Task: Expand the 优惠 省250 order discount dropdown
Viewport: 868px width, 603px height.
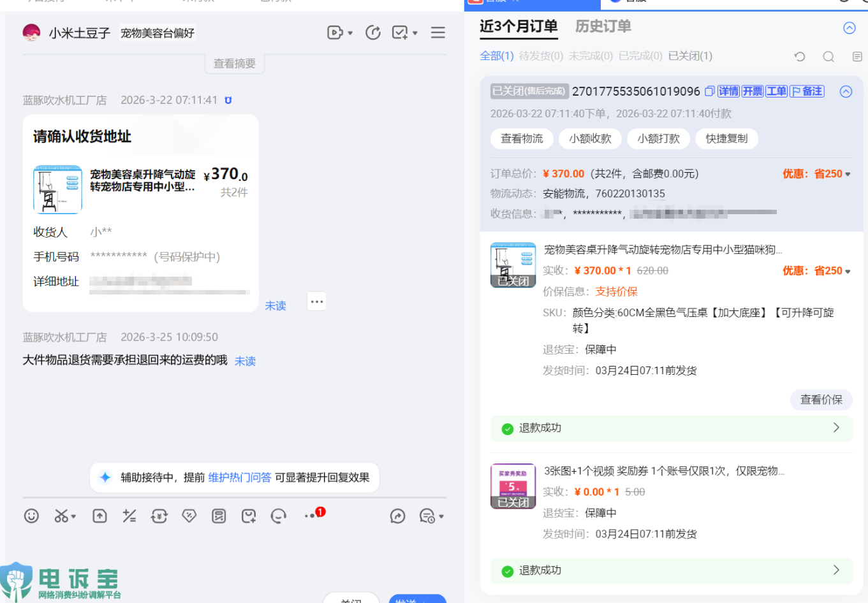Action: point(848,174)
